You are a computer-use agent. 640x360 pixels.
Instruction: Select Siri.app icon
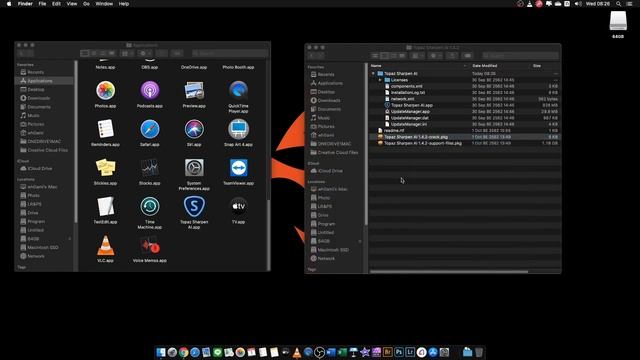pyautogui.click(x=194, y=129)
